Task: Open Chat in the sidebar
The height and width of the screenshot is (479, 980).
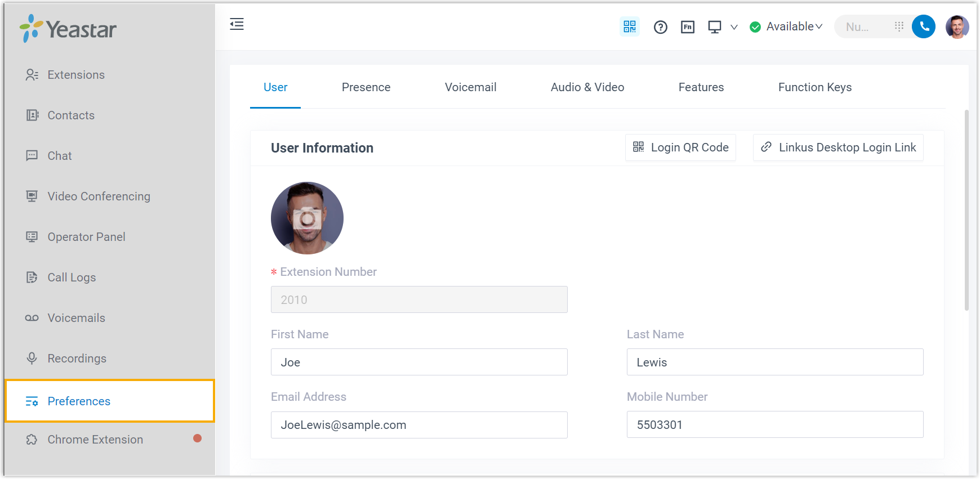Action: (109, 156)
